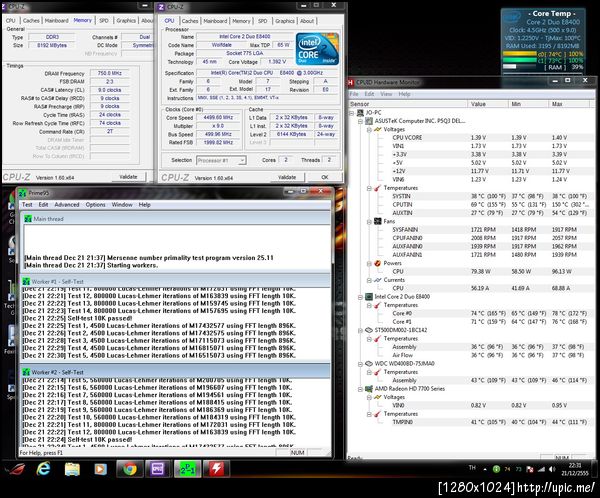Collapse the Intel Core 2 Duo E8400 node
Image resolution: width=600 pixels, height=498 pixels.
[360, 297]
